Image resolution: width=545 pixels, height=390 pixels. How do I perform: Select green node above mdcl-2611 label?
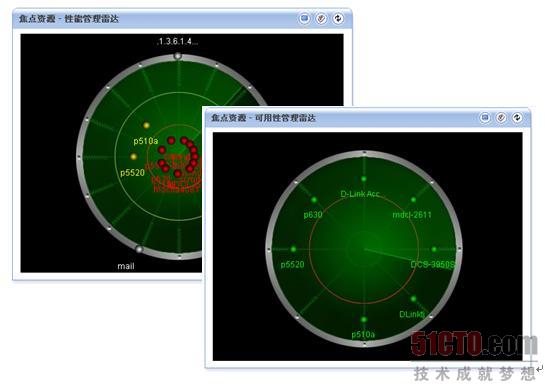tap(413, 200)
